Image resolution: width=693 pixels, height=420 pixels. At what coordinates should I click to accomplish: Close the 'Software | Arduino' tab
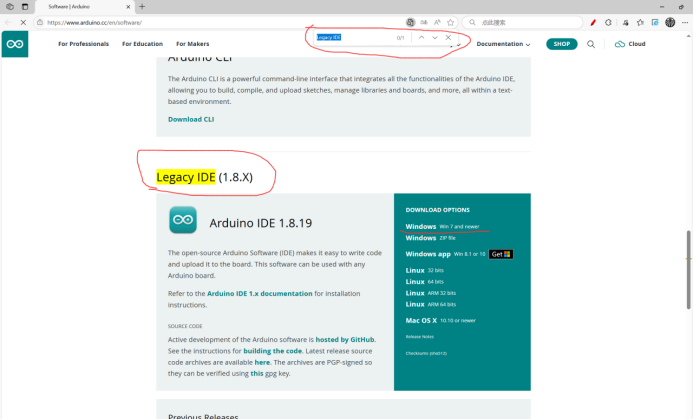coord(128,7)
